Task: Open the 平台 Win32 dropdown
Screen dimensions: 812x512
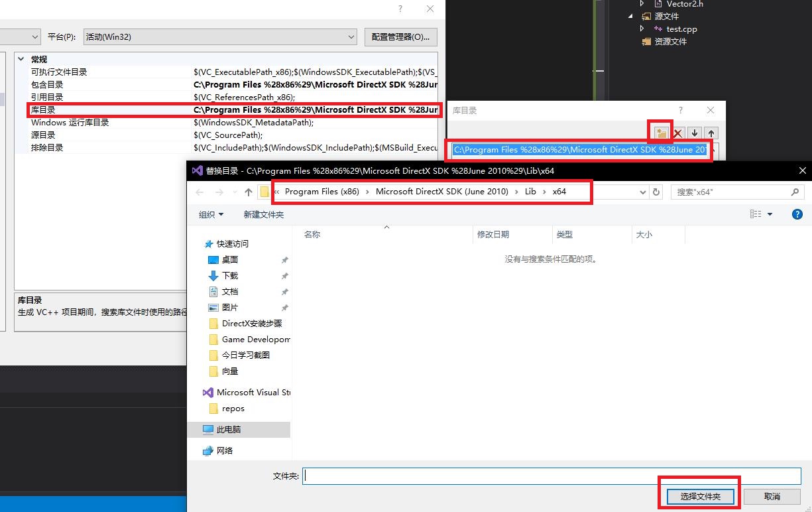Action: (220, 36)
